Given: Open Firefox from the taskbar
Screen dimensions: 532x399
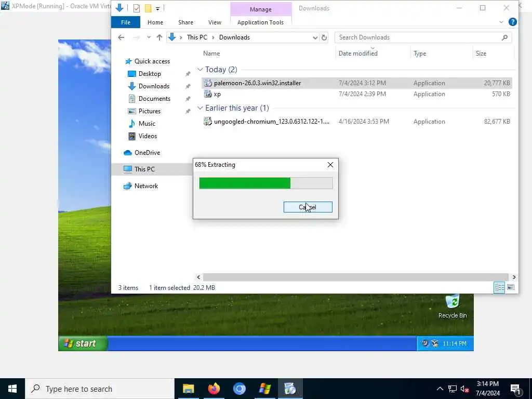Looking at the screenshot, I should (x=214, y=389).
